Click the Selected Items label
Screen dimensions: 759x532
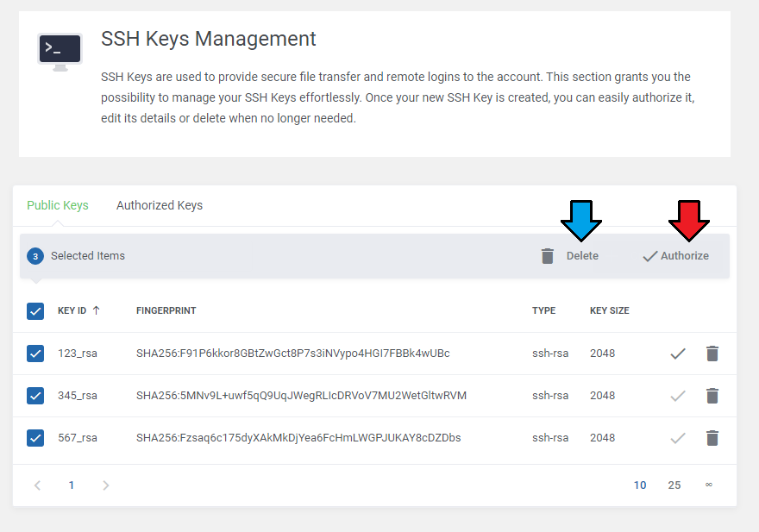pos(88,255)
